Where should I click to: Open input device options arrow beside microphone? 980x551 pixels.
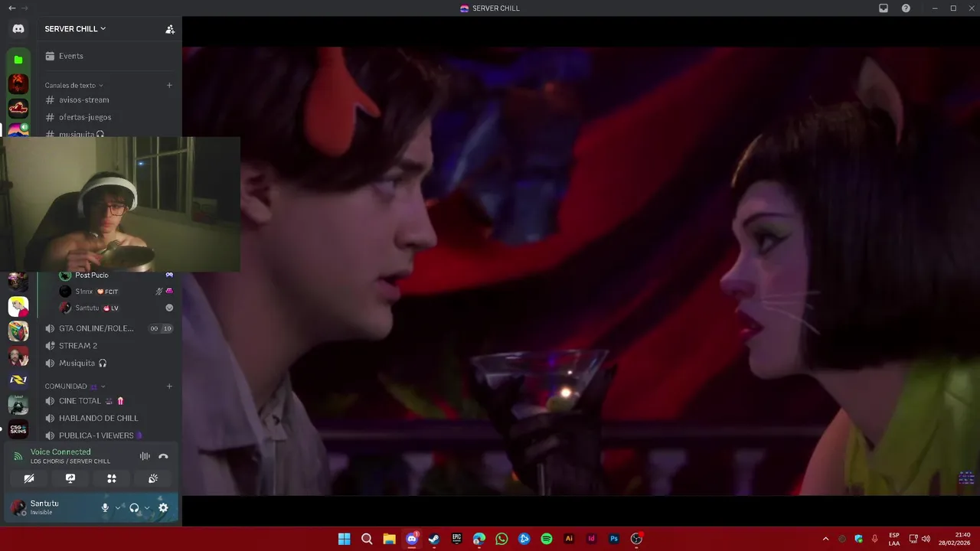(118, 507)
